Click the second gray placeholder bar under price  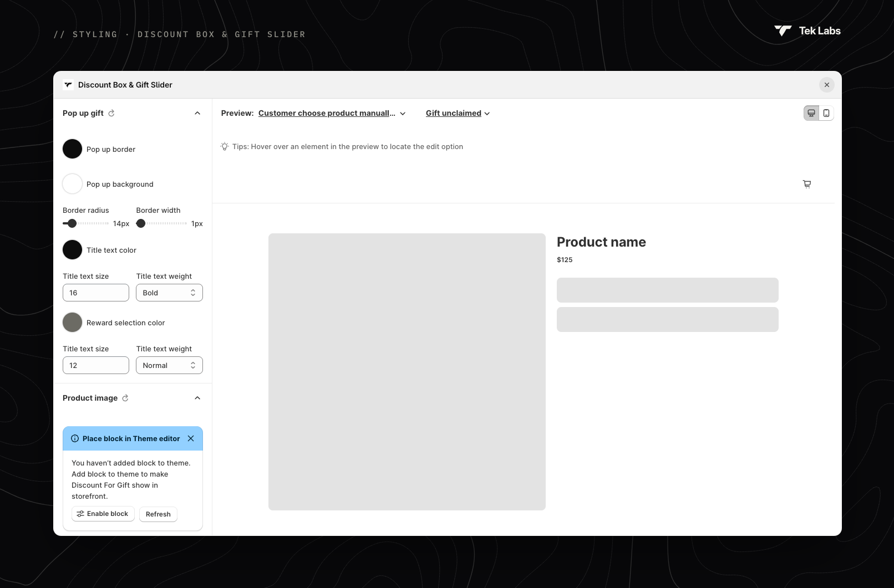point(668,320)
